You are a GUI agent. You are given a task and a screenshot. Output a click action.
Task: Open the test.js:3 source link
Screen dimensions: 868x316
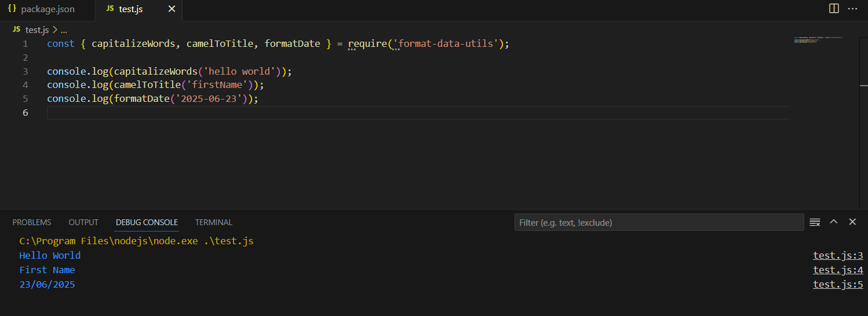pyautogui.click(x=838, y=255)
